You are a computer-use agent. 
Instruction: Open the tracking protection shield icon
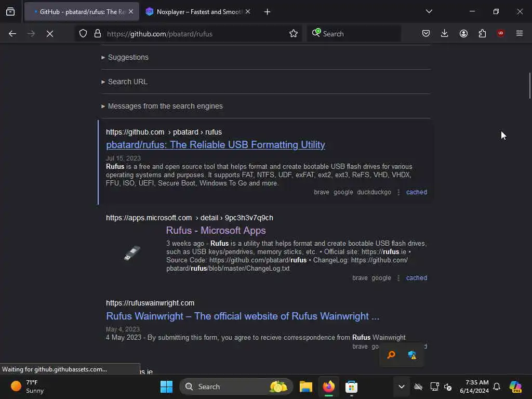[83, 34]
